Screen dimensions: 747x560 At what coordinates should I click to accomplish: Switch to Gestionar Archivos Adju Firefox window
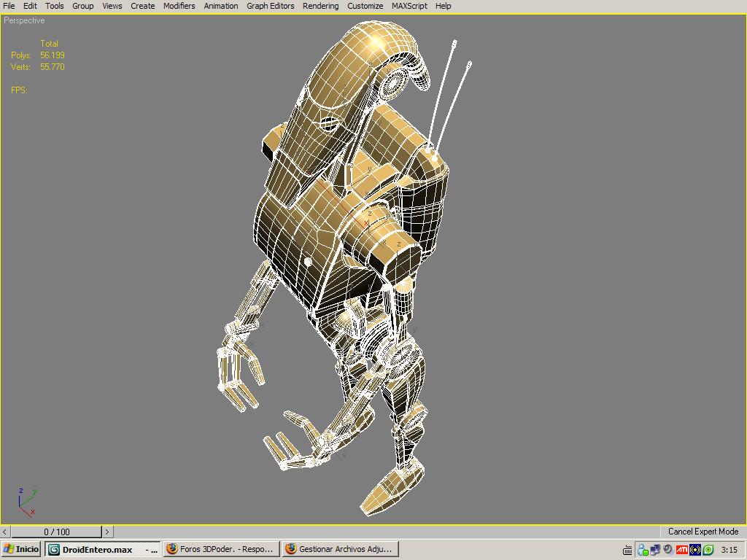pyautogui.click(x=340, y=549)
